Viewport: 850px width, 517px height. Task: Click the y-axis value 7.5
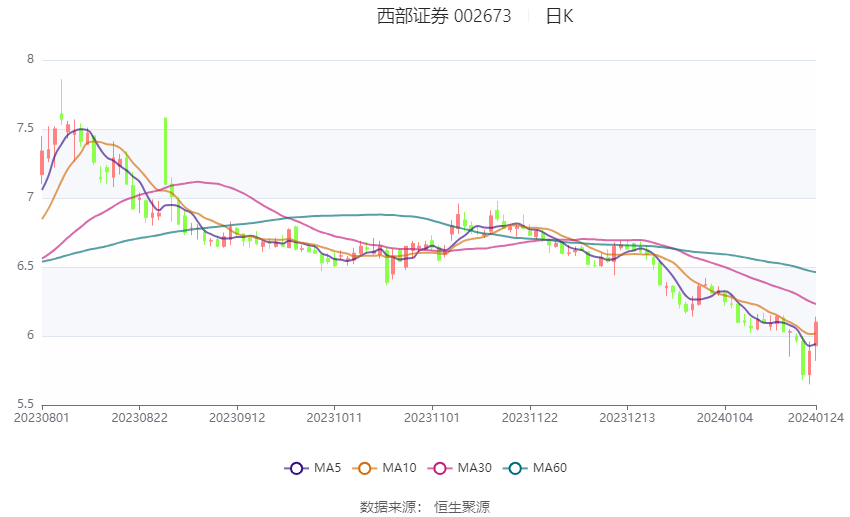(25, 128)
